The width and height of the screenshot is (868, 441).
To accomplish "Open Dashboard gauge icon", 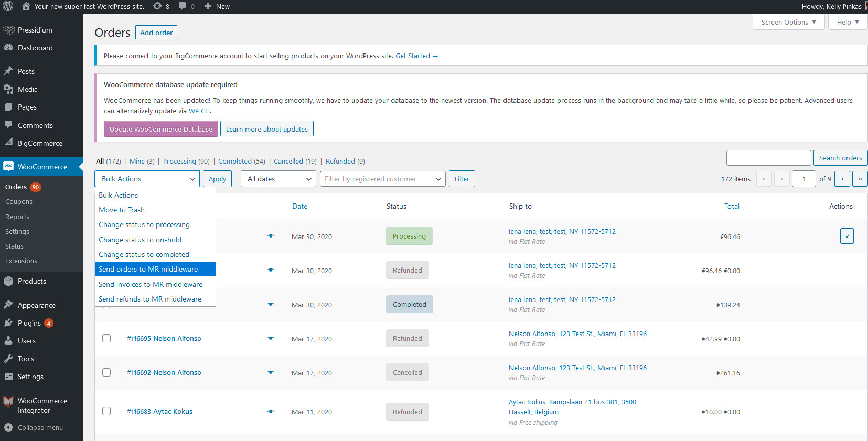I will (x=8, y=48).
